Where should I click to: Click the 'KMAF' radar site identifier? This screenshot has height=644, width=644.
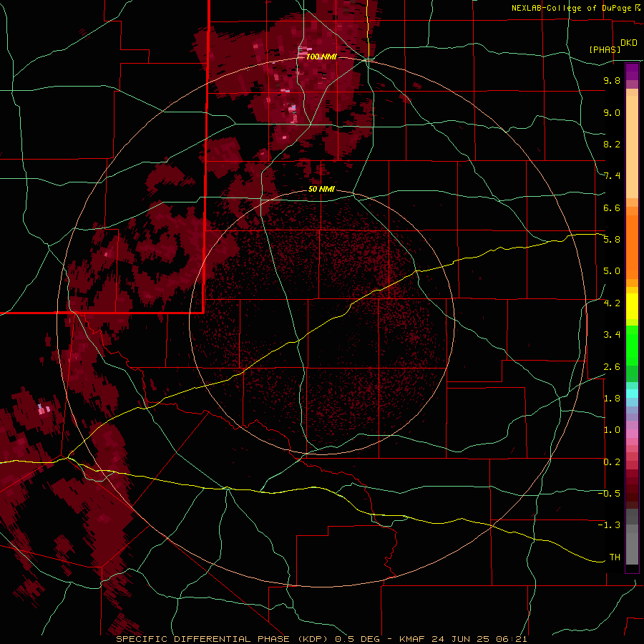[413, 639]
